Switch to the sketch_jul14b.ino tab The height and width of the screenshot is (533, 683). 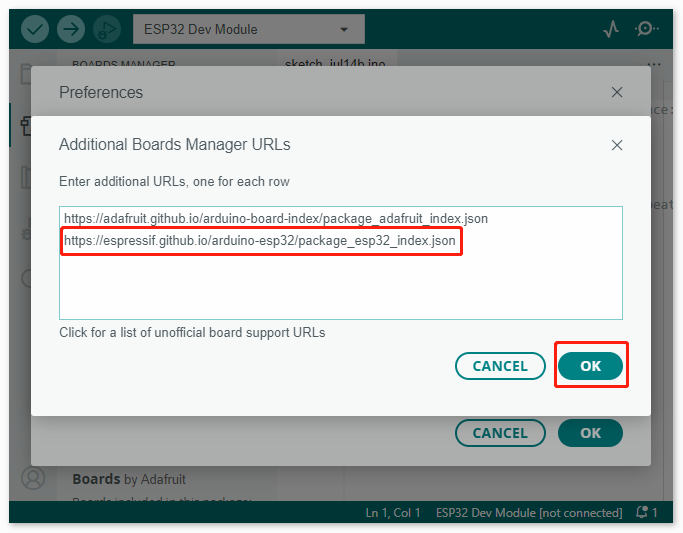pyautogui.click(x=335, y=64)
